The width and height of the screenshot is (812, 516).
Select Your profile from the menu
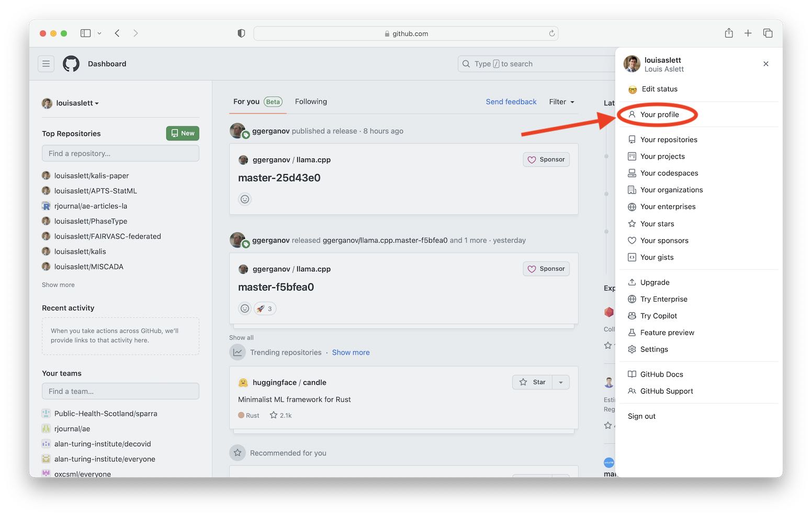659,114
